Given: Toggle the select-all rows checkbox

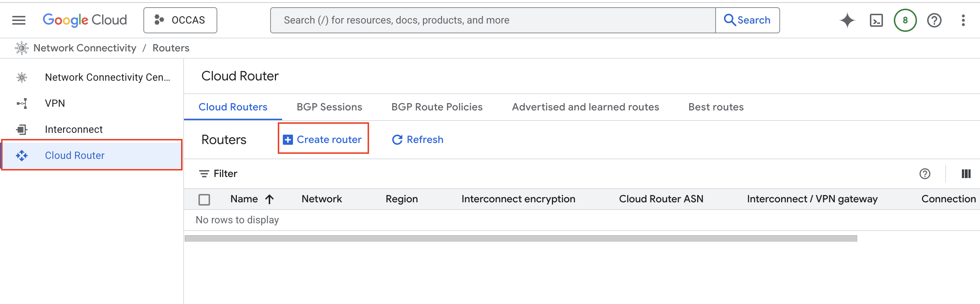Looking at the screenshot, I should [204, 199].
